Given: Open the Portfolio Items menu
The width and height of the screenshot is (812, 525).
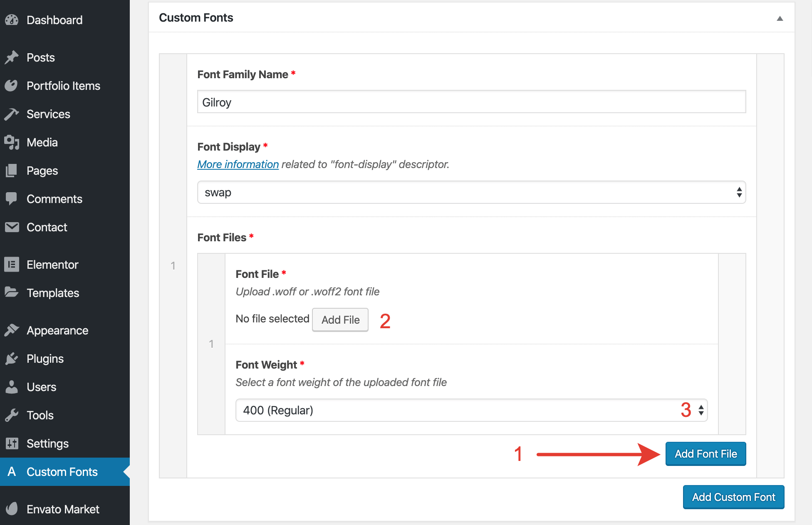Looking at the screenshot, I should pos(63,86).
